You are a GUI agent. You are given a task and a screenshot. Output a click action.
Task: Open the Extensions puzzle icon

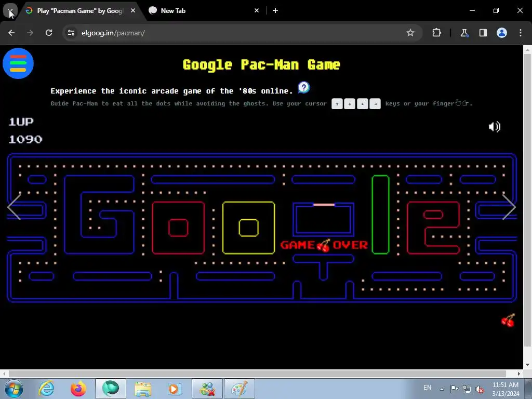click(436, 33)
